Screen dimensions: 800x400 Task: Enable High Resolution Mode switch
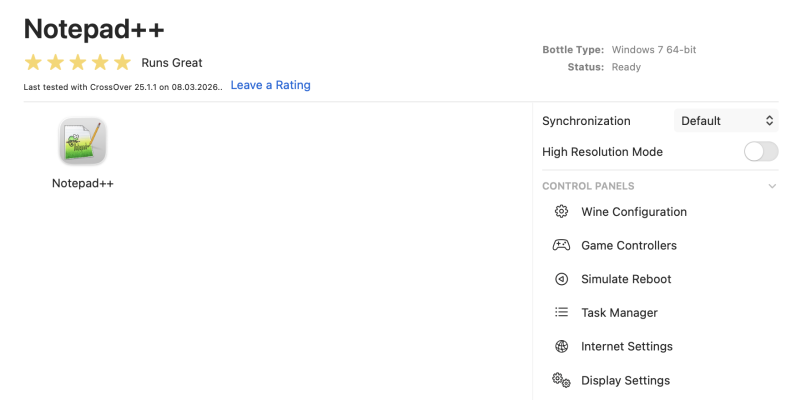click(x=761, y=152)
